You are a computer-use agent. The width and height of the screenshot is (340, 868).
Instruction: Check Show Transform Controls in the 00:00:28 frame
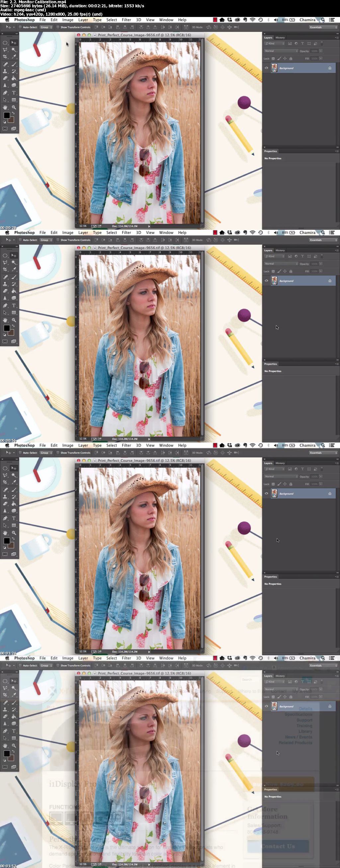point(58,27)
